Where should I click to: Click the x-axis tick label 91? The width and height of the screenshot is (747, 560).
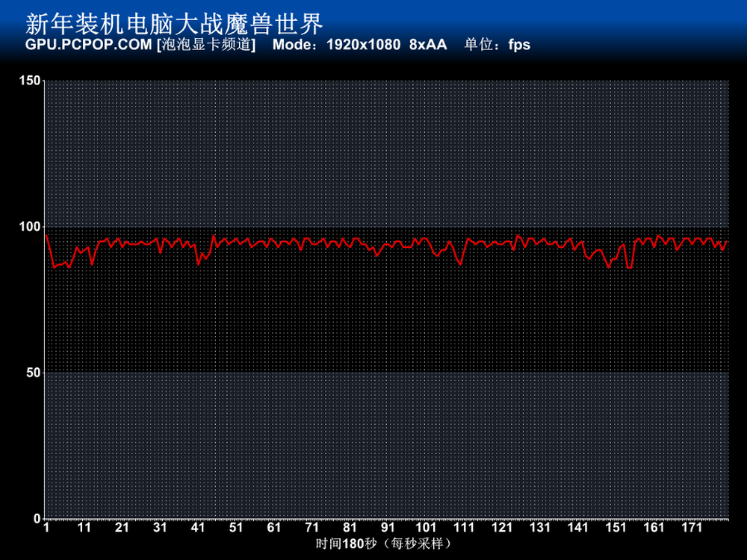388,528
